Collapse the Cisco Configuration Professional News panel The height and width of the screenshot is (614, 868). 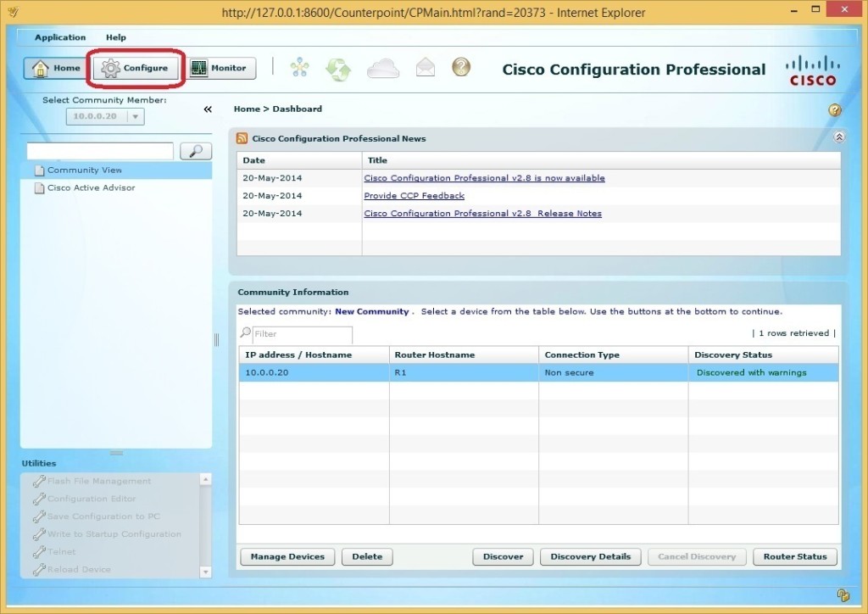(x=839, y=137)
